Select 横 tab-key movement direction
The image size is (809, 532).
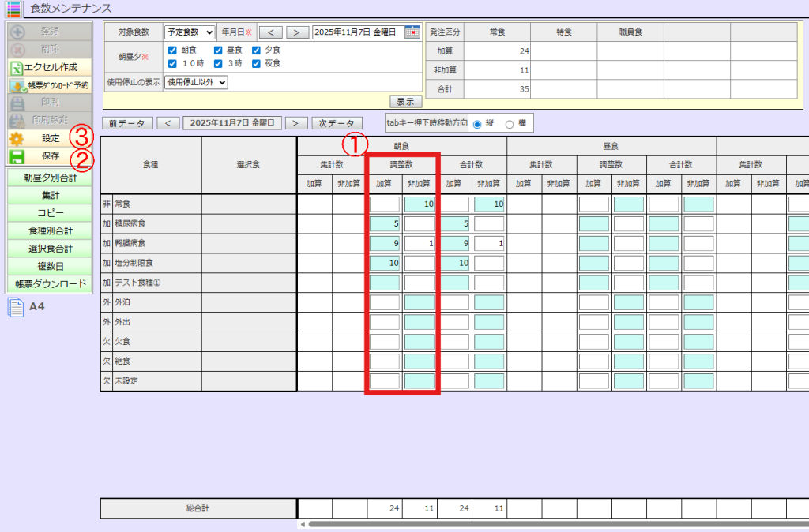click(x=509, y=124)
